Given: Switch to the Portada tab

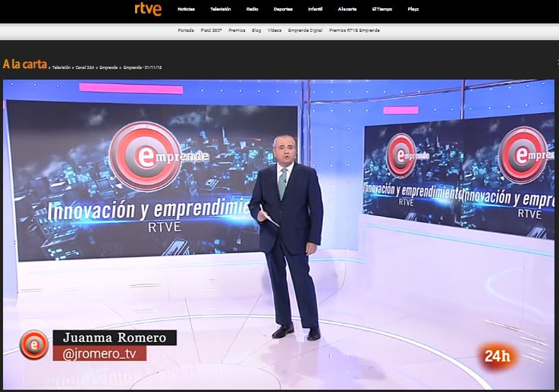Looking at the screenshot, I should pos(185,30).
